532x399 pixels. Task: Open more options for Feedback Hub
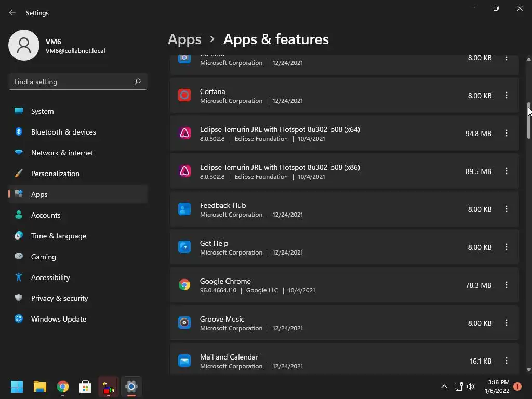[x=507, y=209]
